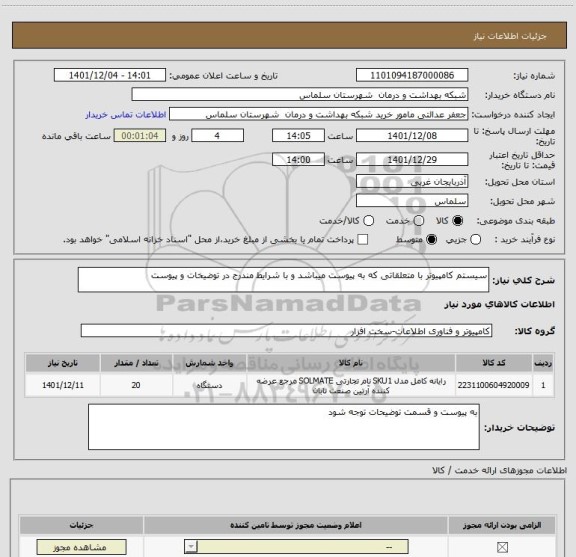The width and height of the screenshot is (576, 557).
Task: Expand the license status dropdown arrow
Action: 191,547
